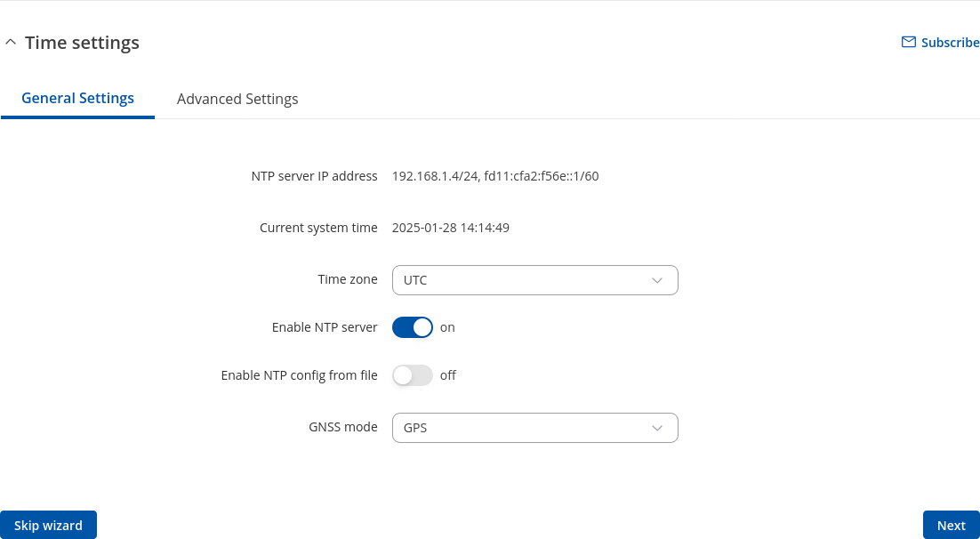The height and width of the screenshot is (539, 980).
Task: Click the "Enable NTP server" field label
Action: (x=325, y=327)
